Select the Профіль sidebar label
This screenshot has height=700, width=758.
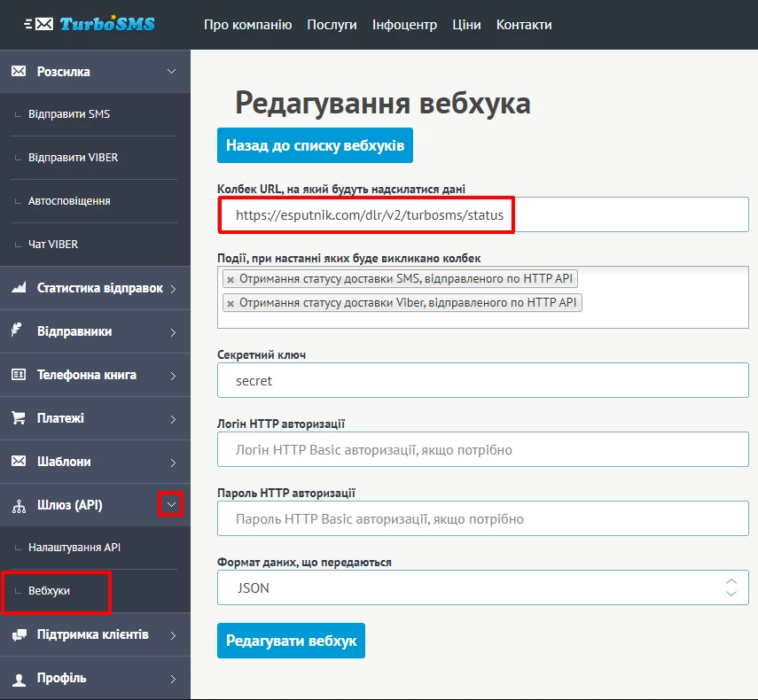[x=61, y=678]
